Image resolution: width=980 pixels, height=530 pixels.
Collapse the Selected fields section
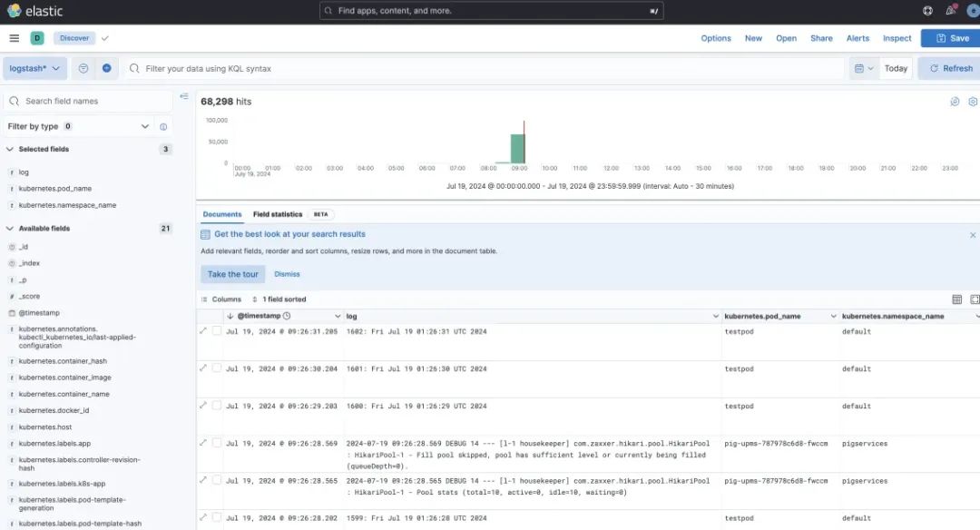point(9,150)
